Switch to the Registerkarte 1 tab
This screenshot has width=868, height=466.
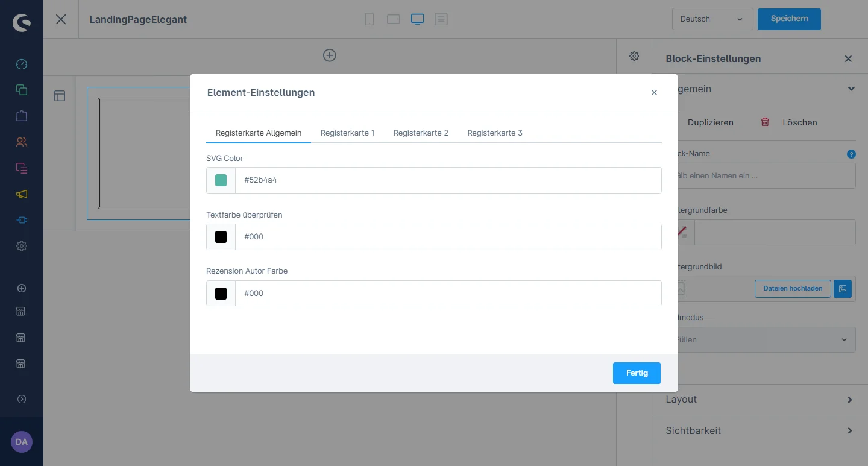tap(347, 133)
